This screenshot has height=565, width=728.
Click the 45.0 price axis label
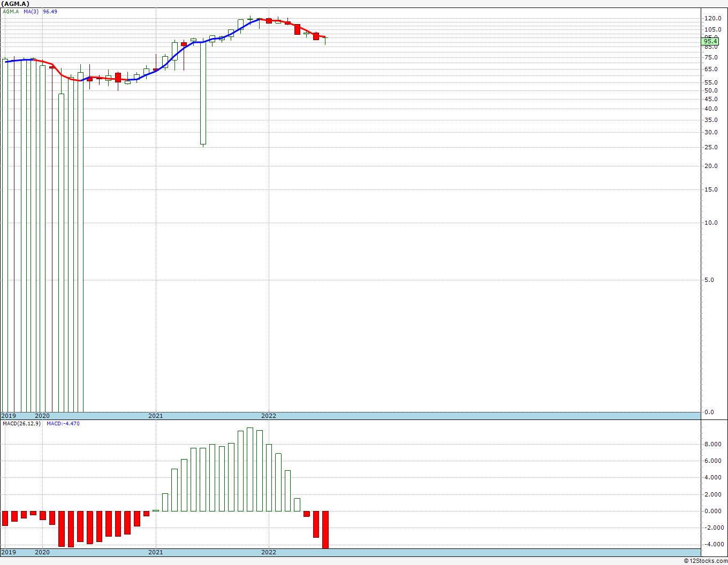click(711, 99)
